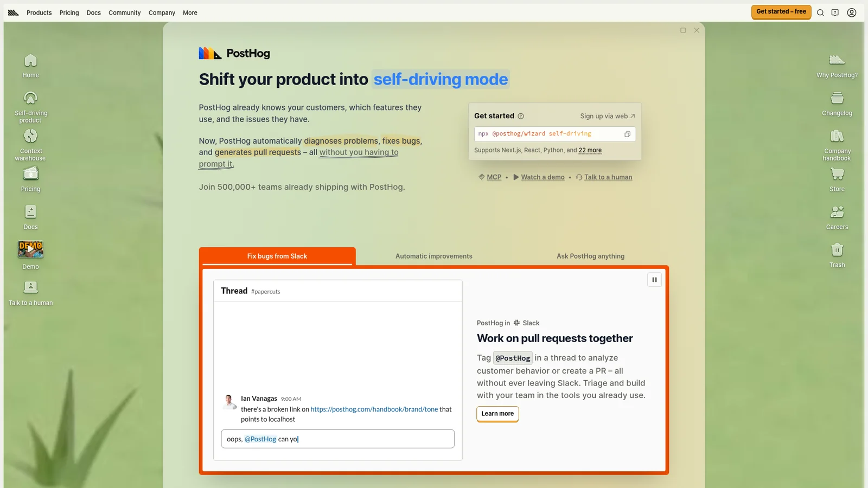Click the PostHog logo in the top bar
Viewport: 868px width, 488px height.
pyautogui.click(x=14, y=12)
